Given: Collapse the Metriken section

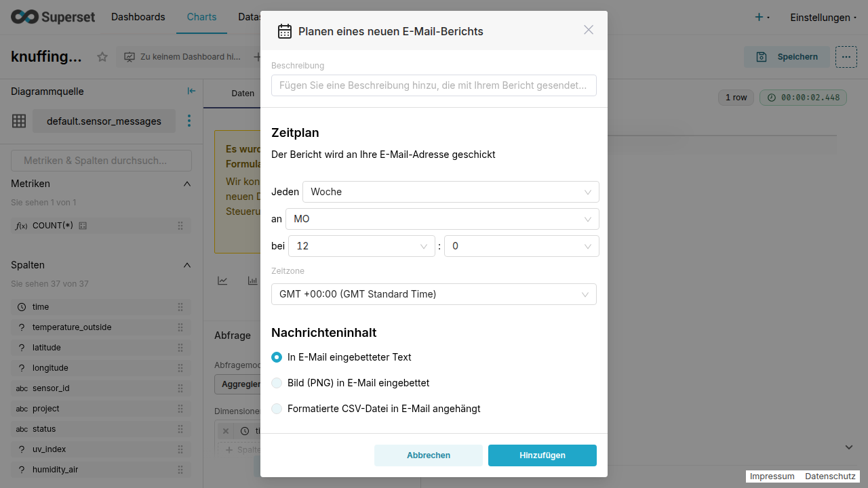Looking at the screenshot, I should (187, 184).
